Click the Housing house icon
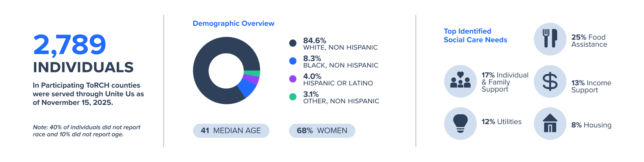Viewport: 644px width, 162px height. coord(550,124)
